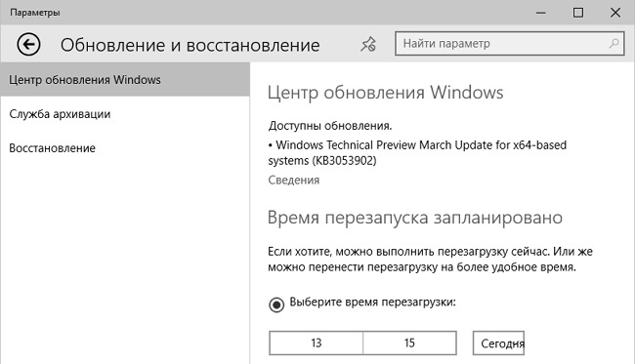The height and width of the screenshot is (364, 635).
Task: Click the 'Обновление и восстановление' page title
Action: [x=190, y=45]
